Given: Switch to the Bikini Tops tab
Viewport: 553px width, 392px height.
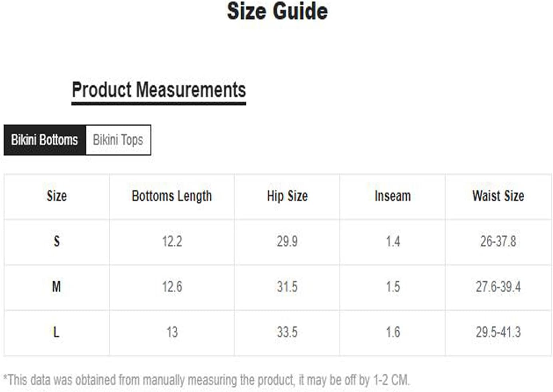Looking at the screenshot, I should point(118,140).
